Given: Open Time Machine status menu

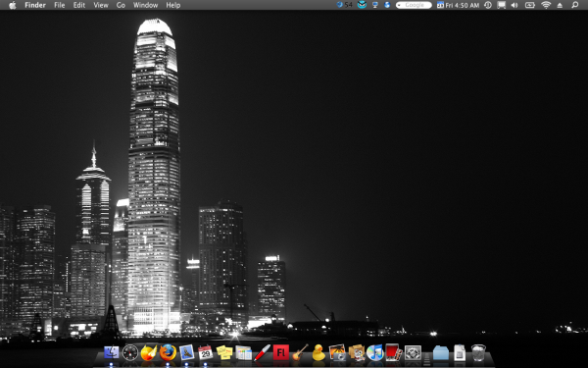Looking at the screenshot, I should pos(488,5).
